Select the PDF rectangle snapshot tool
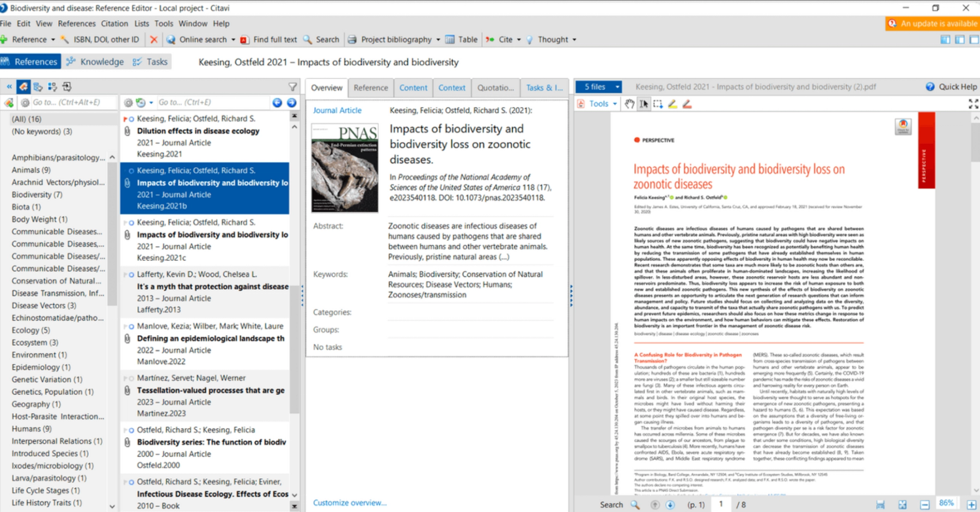Screen dimensions: 980x512 (658, 103)
